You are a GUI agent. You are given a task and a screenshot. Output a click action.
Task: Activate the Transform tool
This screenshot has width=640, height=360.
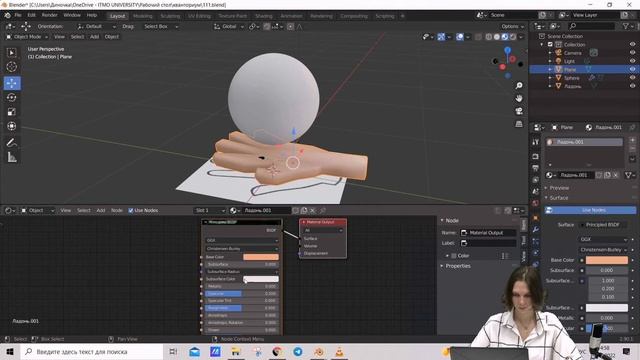11,126
